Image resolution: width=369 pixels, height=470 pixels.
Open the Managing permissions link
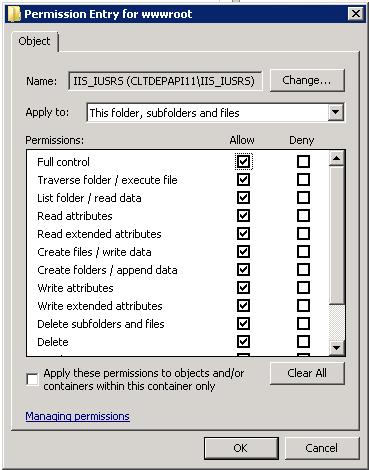click(x=77, y=416)
